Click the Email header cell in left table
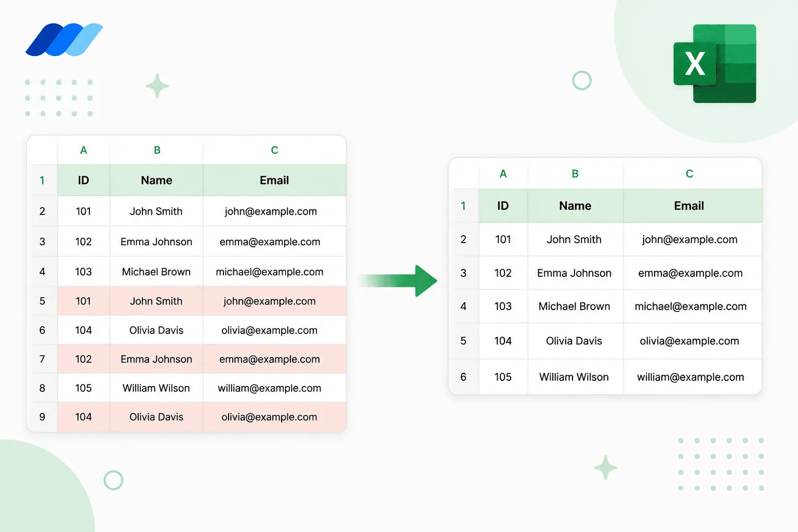The image size is (798, 532). [x=274, y=180]
